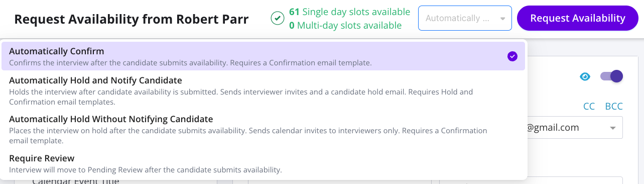Viewport: 644px width, 184px height.
Task: Click the 61 Single day slots text
Action: [x=349, y=12]
